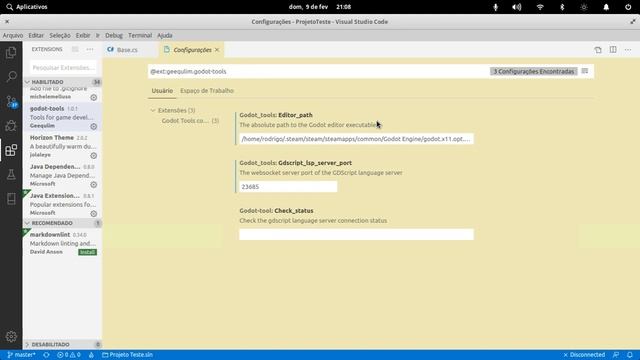Select the markdownlint extension entry
The width and height of the screenshot is (640, 360).
tap(62, 243)
